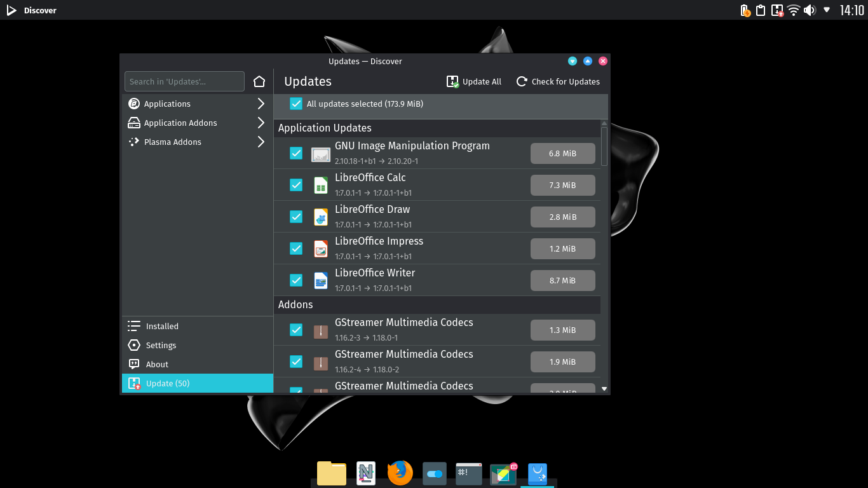This screenshot has height=488, width=868.
Task: Click the Update All button
Action: (x=474, y=81)
